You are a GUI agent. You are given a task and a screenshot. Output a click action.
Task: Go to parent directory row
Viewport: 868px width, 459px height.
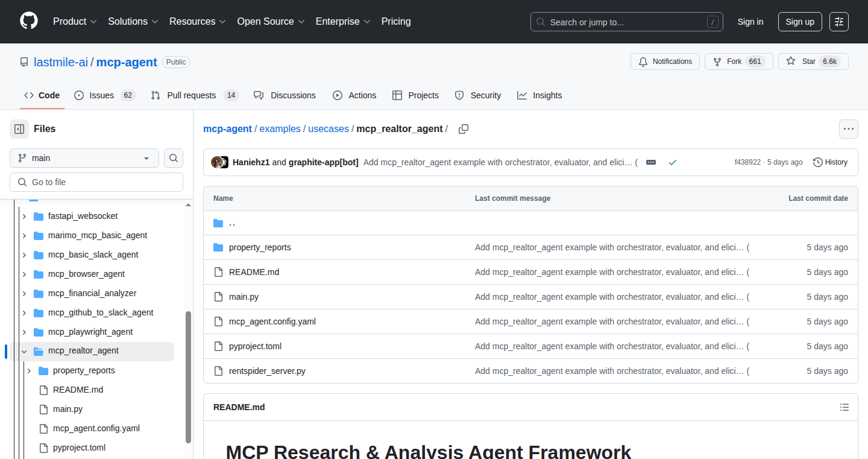click(x=530, y=223)
